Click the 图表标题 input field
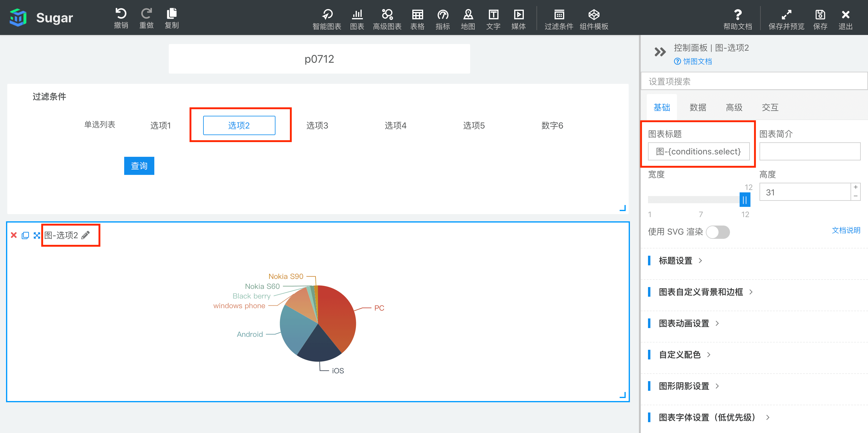Screen dimensions: 868x433 point(699,151)
